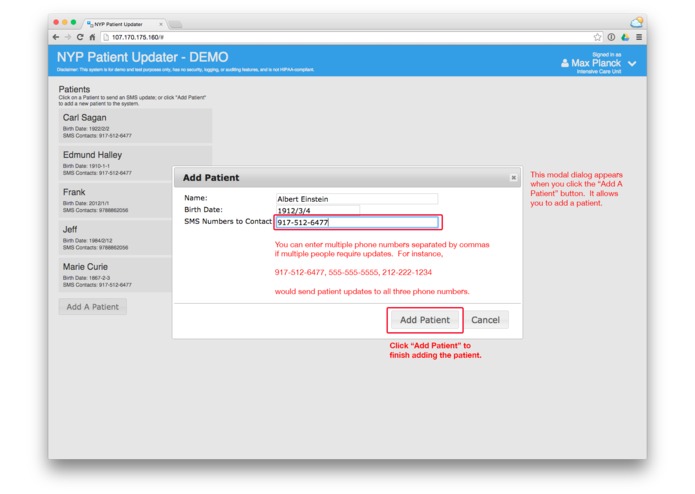Cancel the Add Patient dialog
Viewport: 695px width, 494px height.
(x=485, y=320)
